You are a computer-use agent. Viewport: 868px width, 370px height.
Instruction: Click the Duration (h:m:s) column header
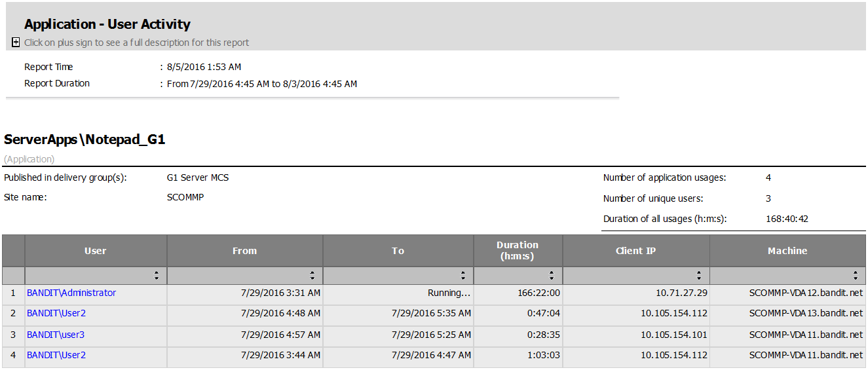(x=518, y=251)
